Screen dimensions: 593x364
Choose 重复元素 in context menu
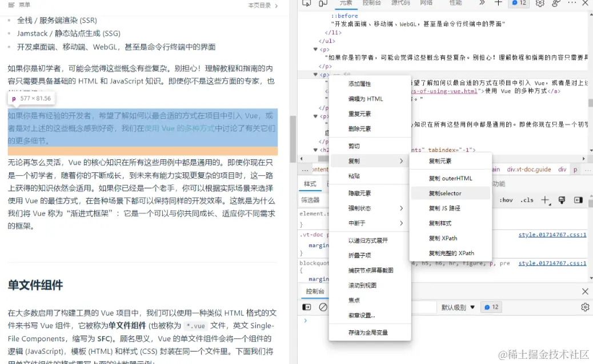click(370, 114)
